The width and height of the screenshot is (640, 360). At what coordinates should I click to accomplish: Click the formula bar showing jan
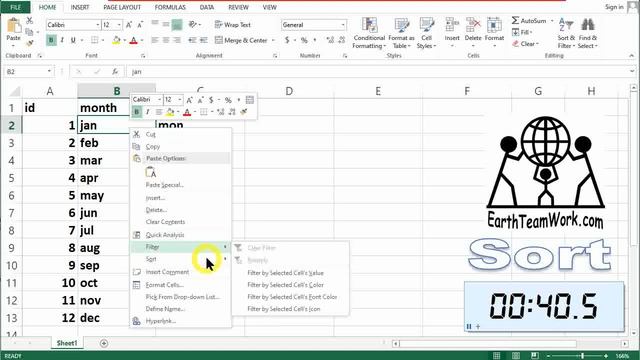click(x=380, y=71)
